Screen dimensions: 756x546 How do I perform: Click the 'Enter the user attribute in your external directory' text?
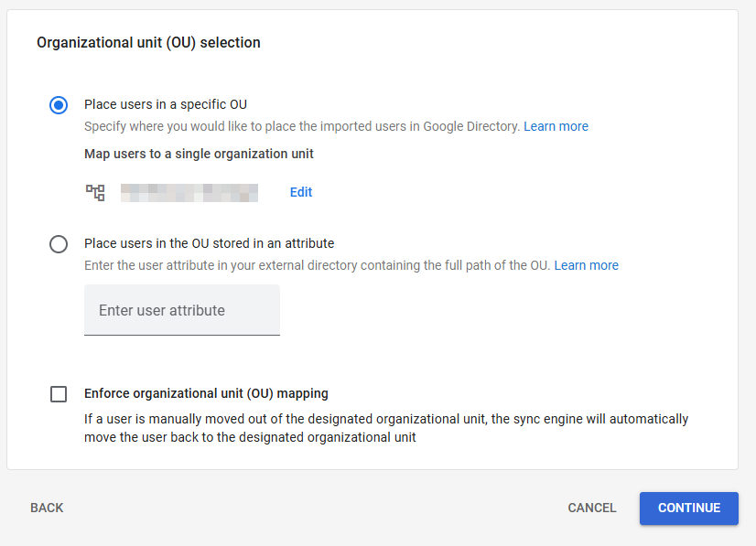coord(317,265)
